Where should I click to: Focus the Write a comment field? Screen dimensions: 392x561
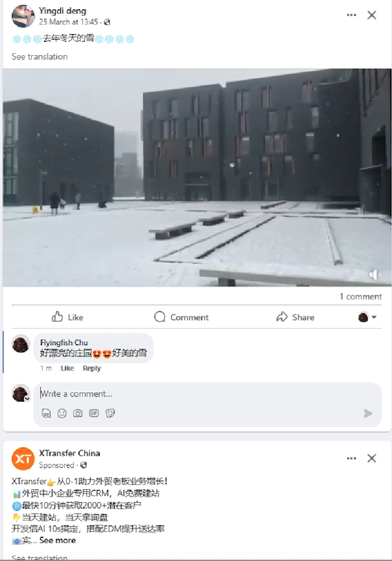[x=207, y=394]
